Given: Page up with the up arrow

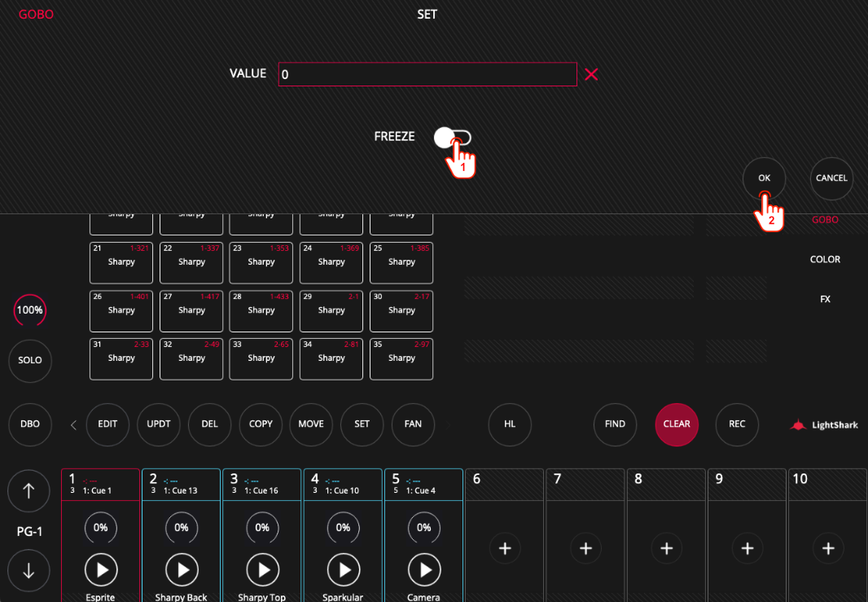Looking at the screenshot, I should tap(28, 490).
